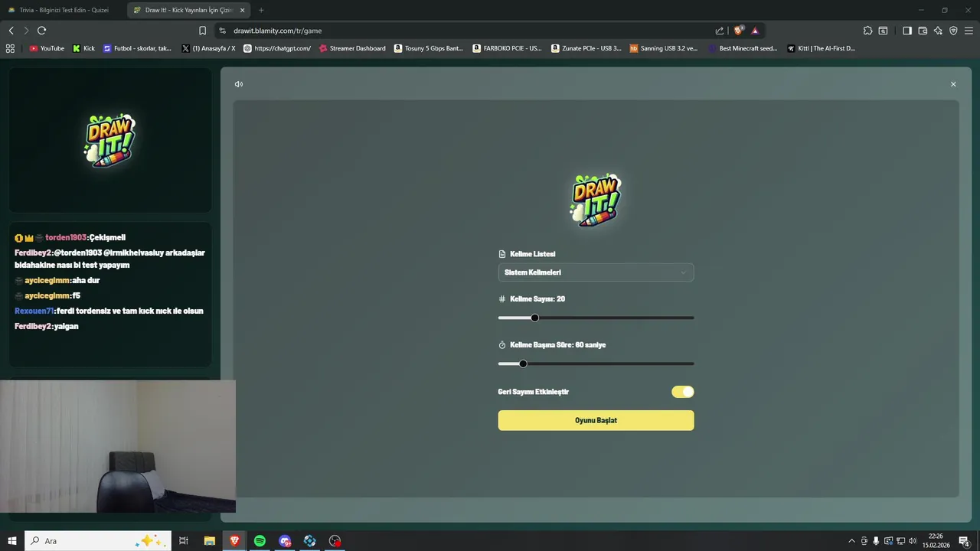Open clock showing 22:26
The image size is (980, 551).
[x=936, y=541]
